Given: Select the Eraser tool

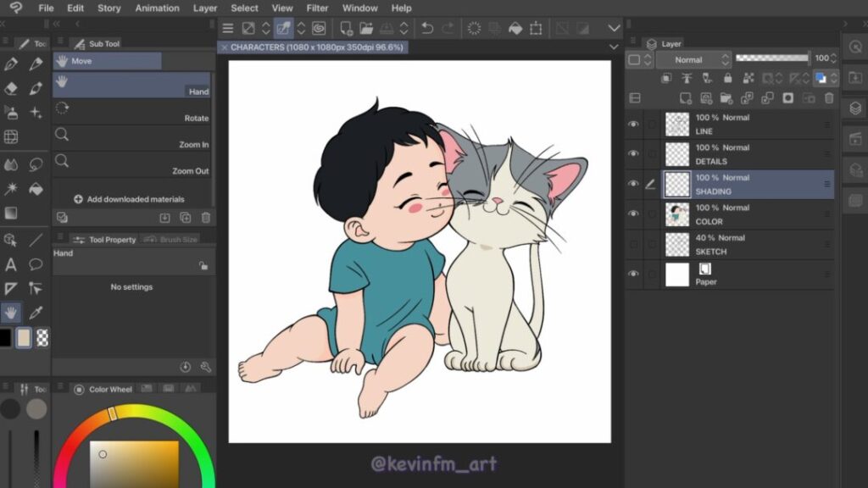Looking at the screenshot, I should (11, 88).
